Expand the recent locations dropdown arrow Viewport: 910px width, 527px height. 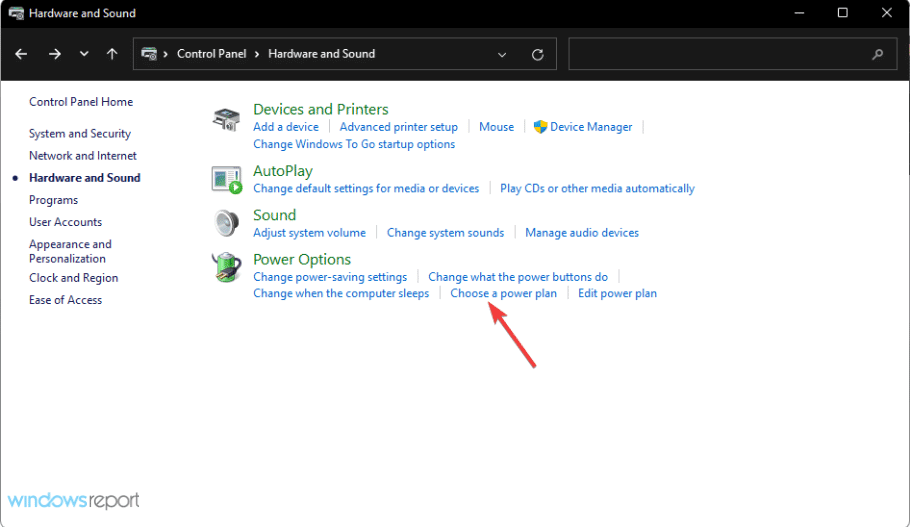(x=84, y=54)
